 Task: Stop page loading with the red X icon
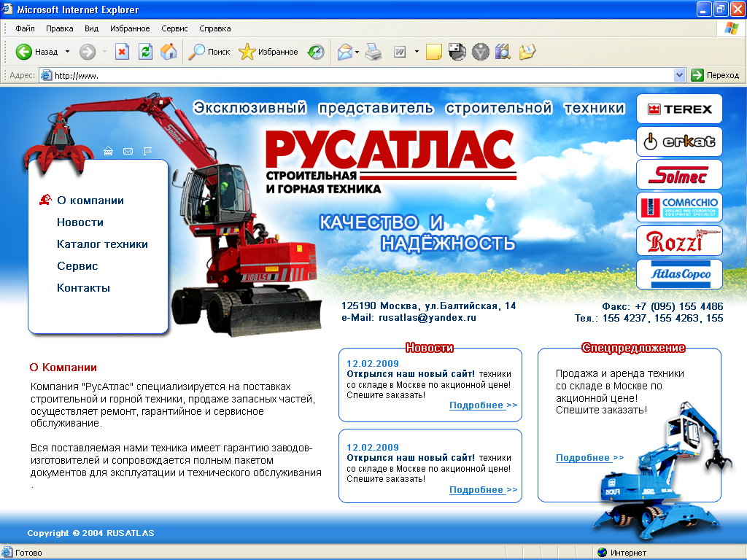pos(122,52)
